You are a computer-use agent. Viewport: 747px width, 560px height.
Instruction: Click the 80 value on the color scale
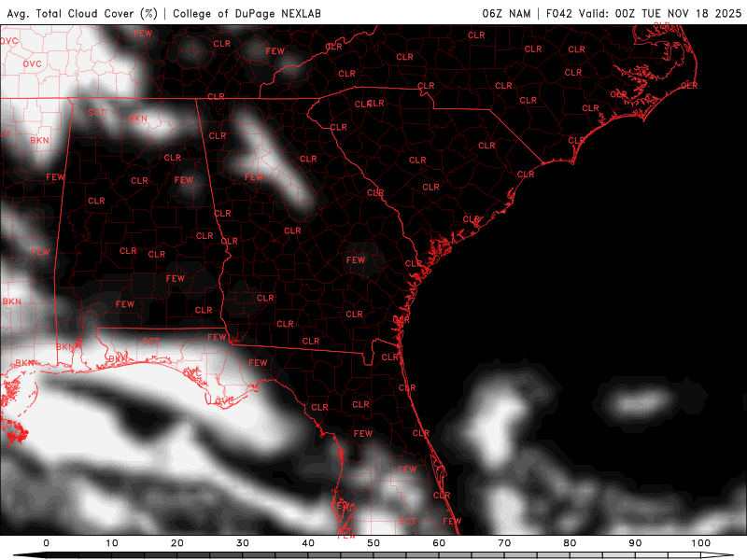(x=570, y=543)
